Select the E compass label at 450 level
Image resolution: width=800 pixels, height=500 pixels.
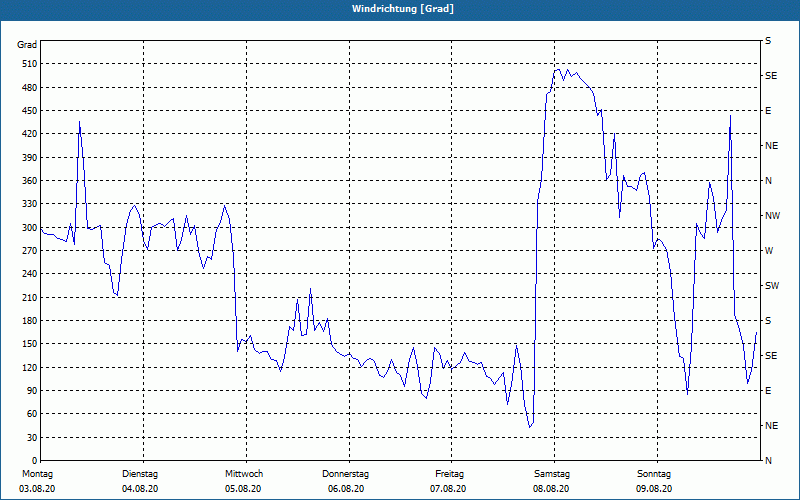point(768,111)
